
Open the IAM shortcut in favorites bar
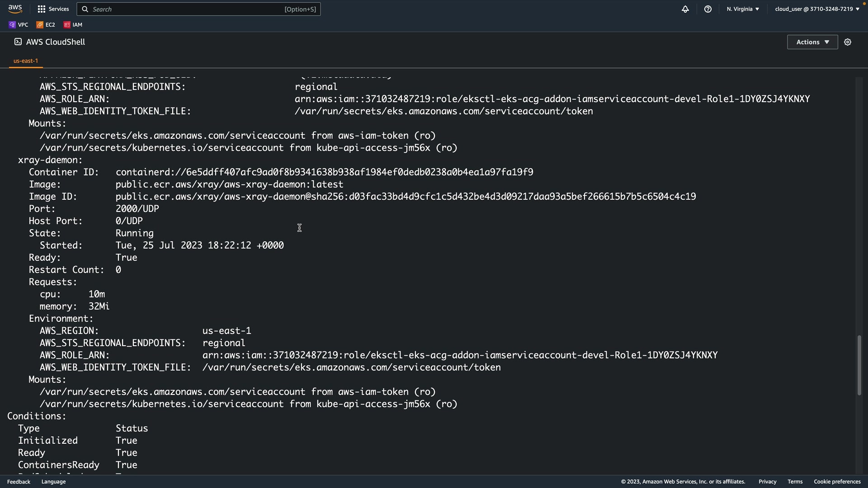pyautogui.click(x=73, y=25)
